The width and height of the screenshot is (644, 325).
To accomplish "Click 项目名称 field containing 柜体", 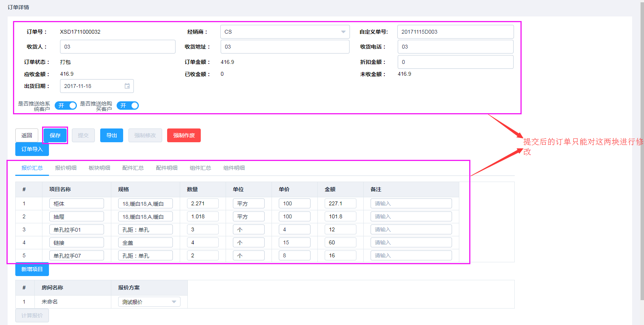I will tap(76, 203).
